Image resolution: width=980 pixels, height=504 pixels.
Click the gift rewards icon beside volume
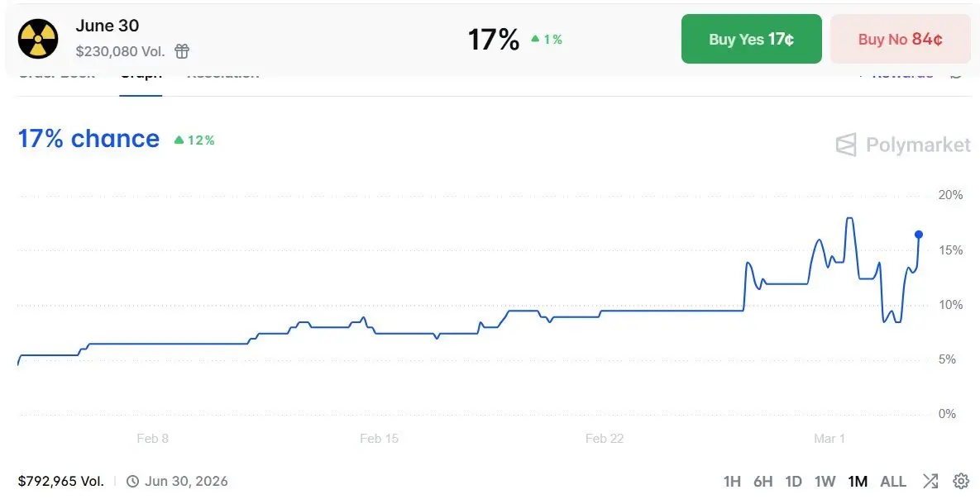point(182,51)
